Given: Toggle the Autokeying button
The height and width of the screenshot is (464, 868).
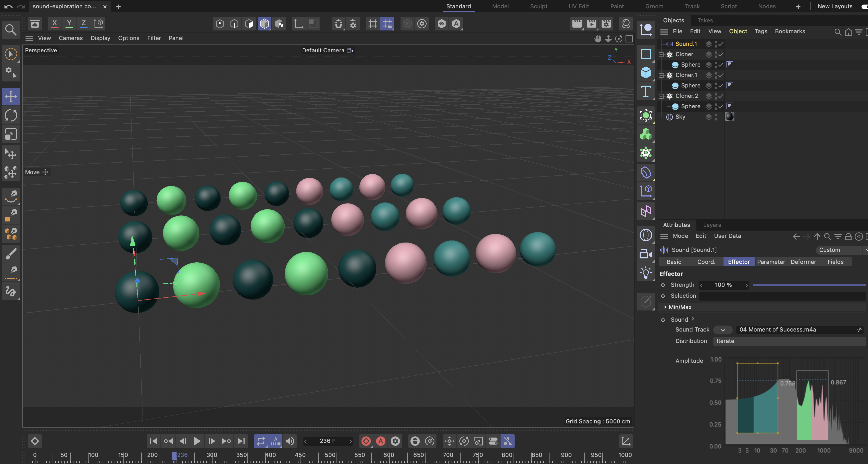Looking at the screenshot, I should [x=381, y=441].
